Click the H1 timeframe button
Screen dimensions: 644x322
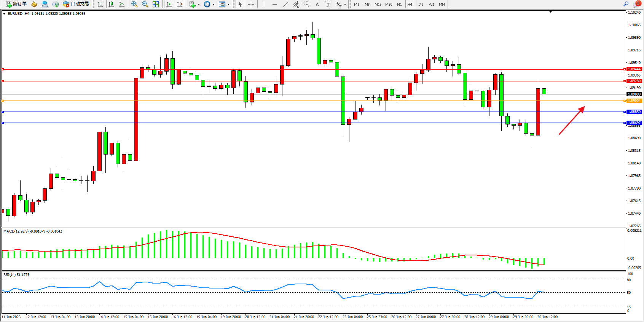pyautogui.click(x=399, y=4)
